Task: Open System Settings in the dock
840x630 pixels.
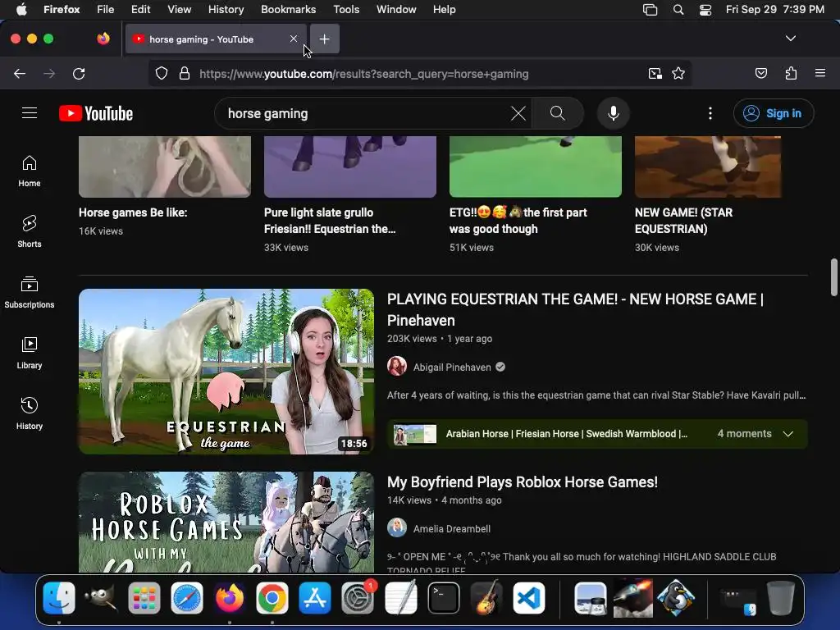Action: (358, 598)
